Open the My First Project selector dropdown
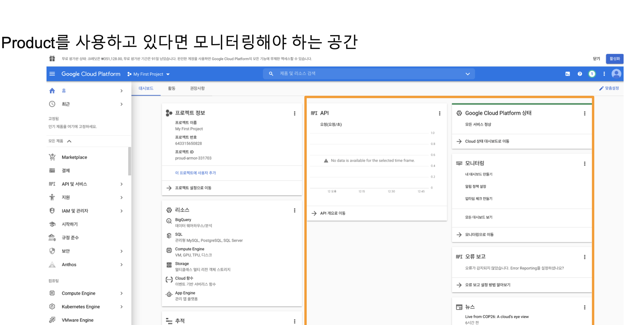The height and width of the screenshot is (325, 644). 148,74
